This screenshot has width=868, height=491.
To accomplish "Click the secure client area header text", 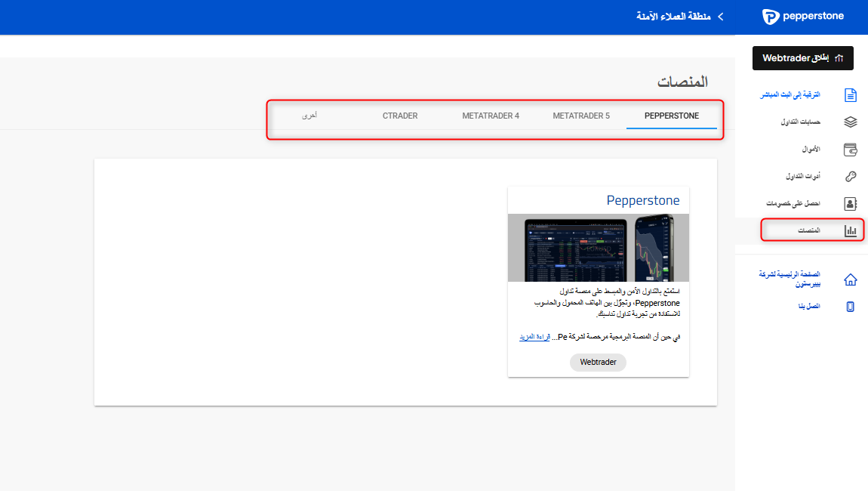I will pyautogui.click(x=673, y=17).
